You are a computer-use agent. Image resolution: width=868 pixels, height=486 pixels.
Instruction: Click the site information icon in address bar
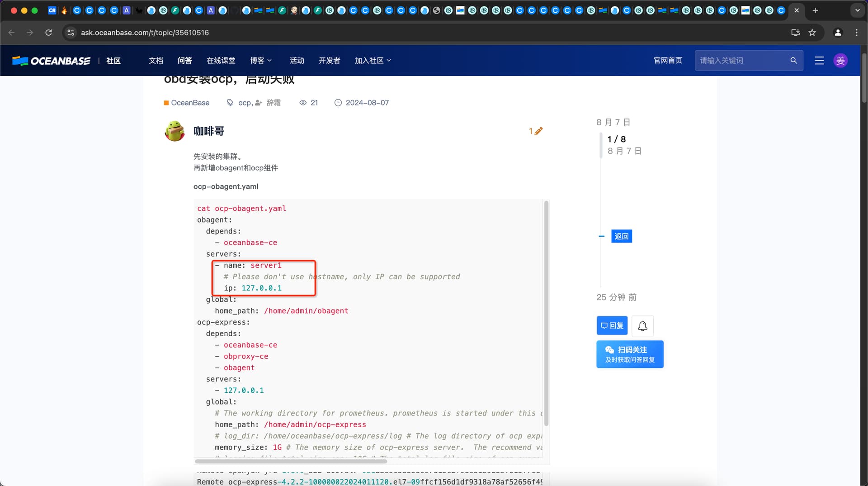[x=71, y=33]
